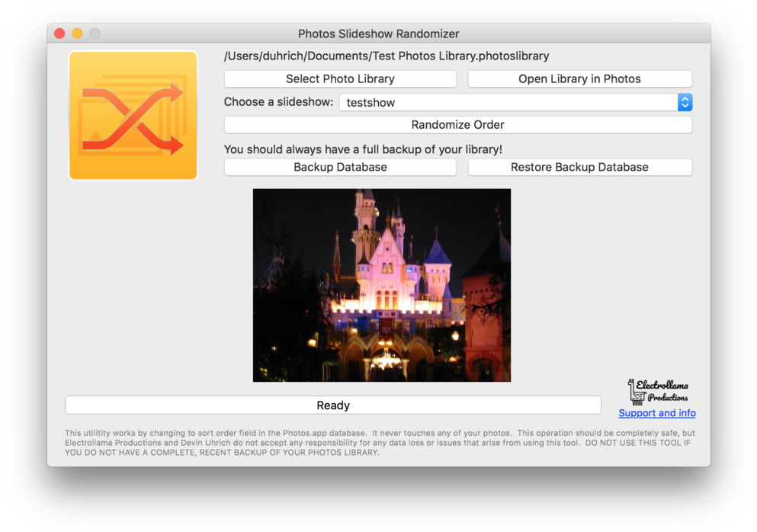Click the castle photo preview thumbnail
The width and height of the screenshot is (757, 532).
[x=381, y=285]
